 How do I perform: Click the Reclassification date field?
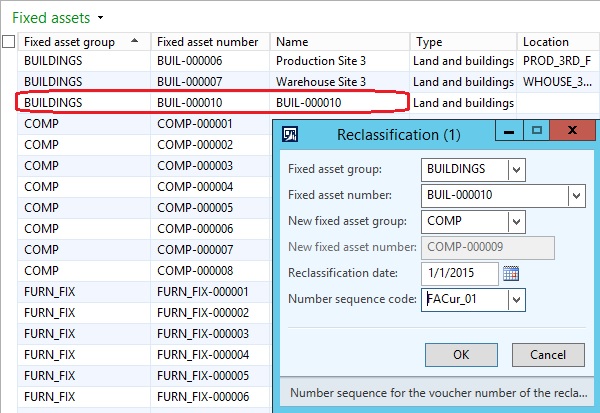460,273
